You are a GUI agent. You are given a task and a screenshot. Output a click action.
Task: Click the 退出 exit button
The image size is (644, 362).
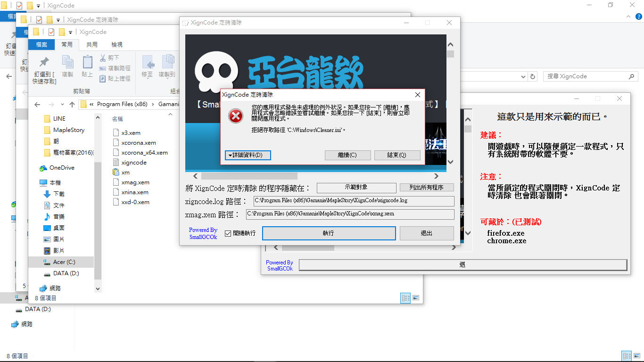(427, 233)
